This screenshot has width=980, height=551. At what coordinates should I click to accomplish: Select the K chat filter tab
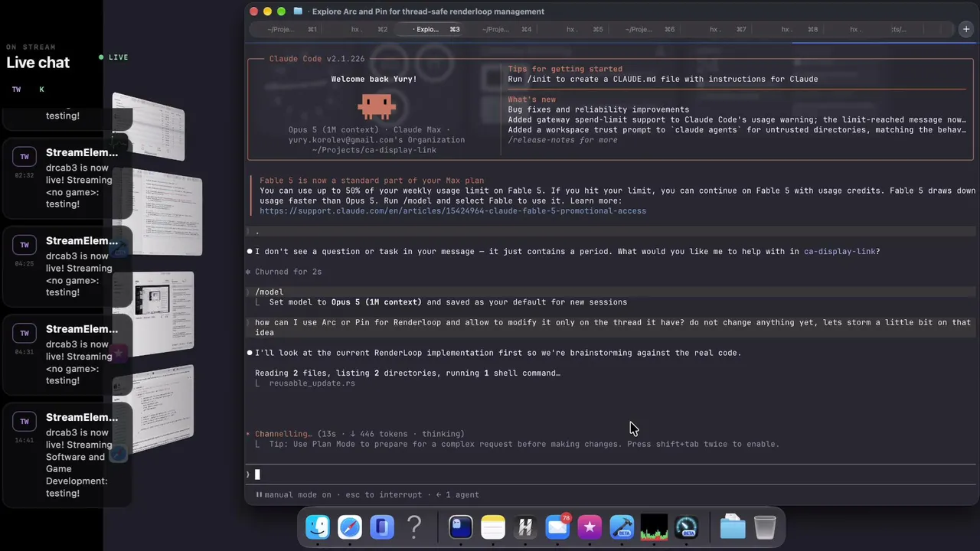41,90
